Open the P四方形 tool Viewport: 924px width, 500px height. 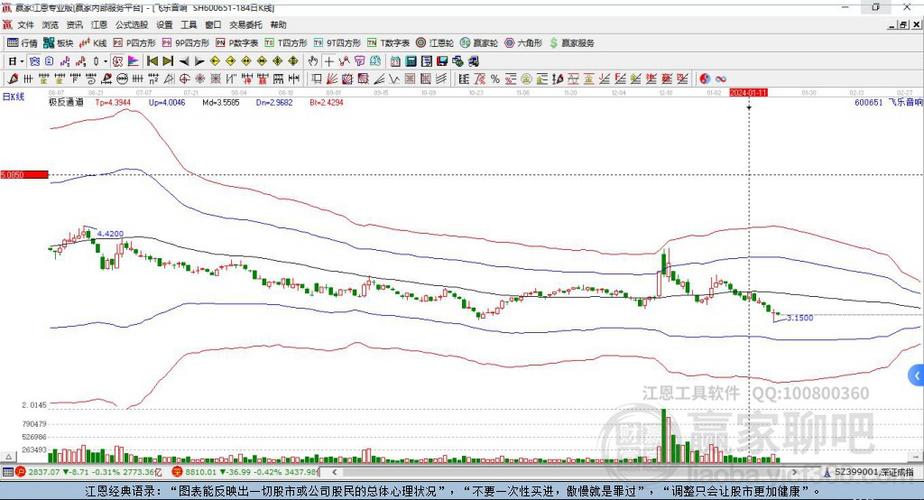coord(134,43)
